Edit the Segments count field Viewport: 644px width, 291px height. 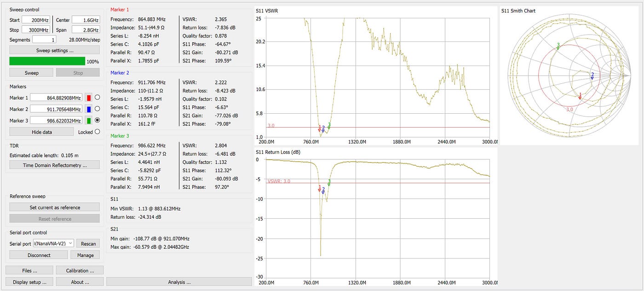[44, 40]
